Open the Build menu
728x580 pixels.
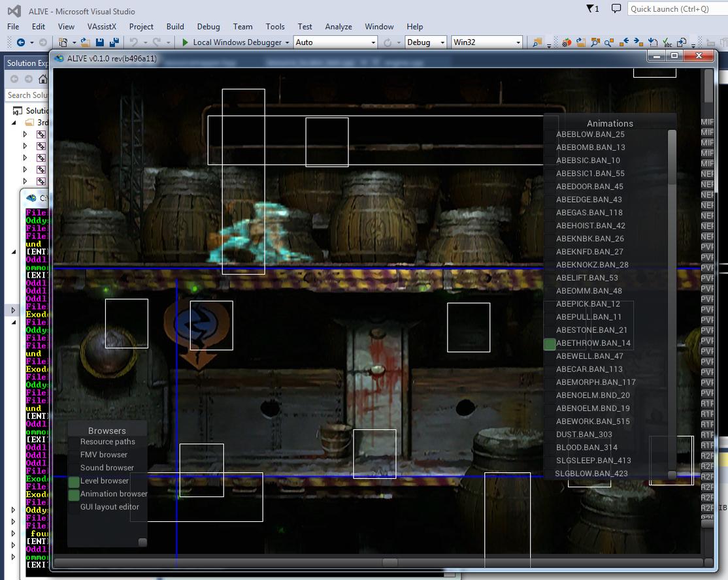tap(175, 27)
